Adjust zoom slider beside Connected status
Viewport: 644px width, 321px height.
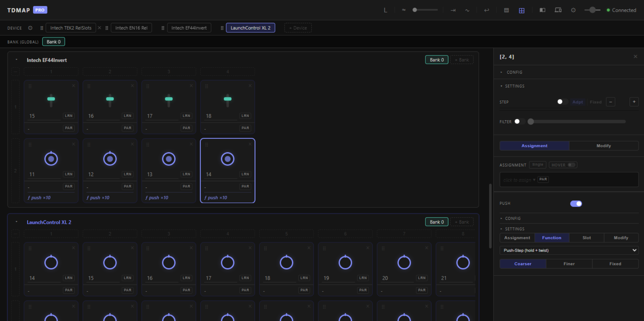(593, 10)
